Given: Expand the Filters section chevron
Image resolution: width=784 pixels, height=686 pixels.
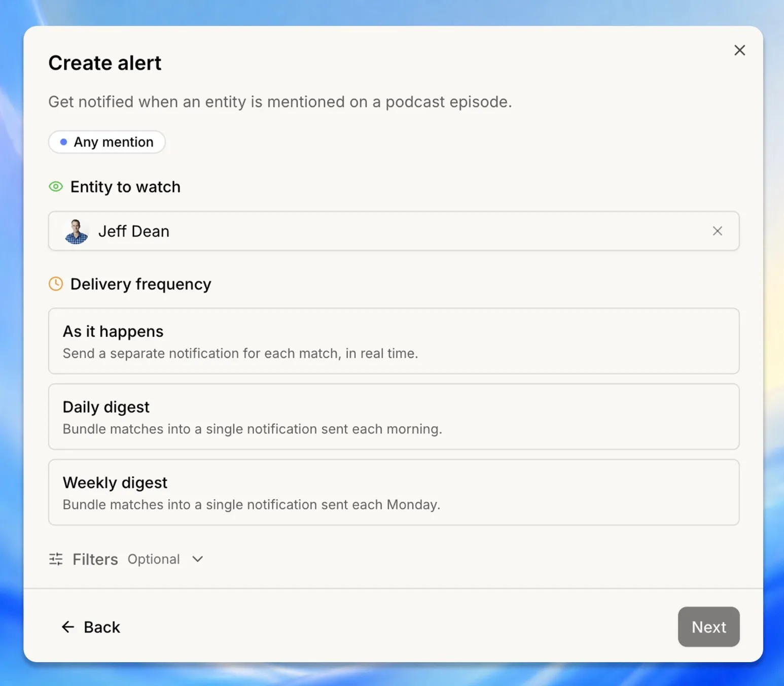Looking at the screenshot, I should [198, 559].
